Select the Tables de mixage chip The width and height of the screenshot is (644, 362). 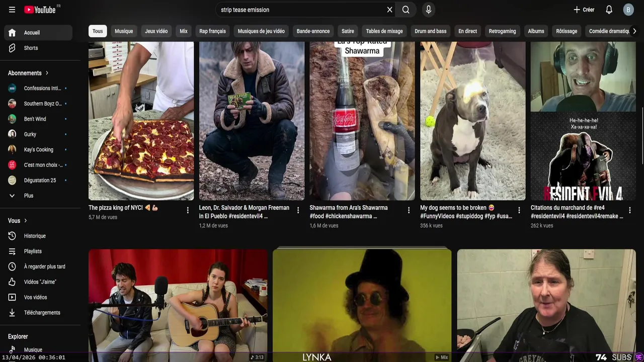coord(384,31)
